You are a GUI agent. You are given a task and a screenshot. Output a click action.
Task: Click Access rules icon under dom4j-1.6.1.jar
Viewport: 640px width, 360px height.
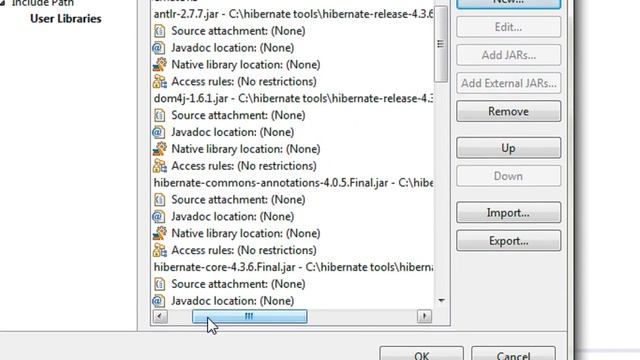pos(160,166)
